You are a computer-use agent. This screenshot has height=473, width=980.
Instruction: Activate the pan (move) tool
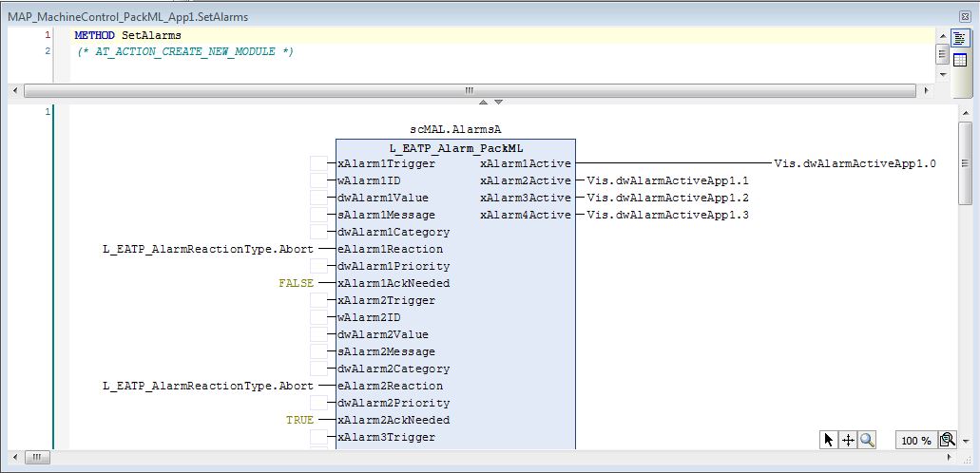click(x=848, y=440)
